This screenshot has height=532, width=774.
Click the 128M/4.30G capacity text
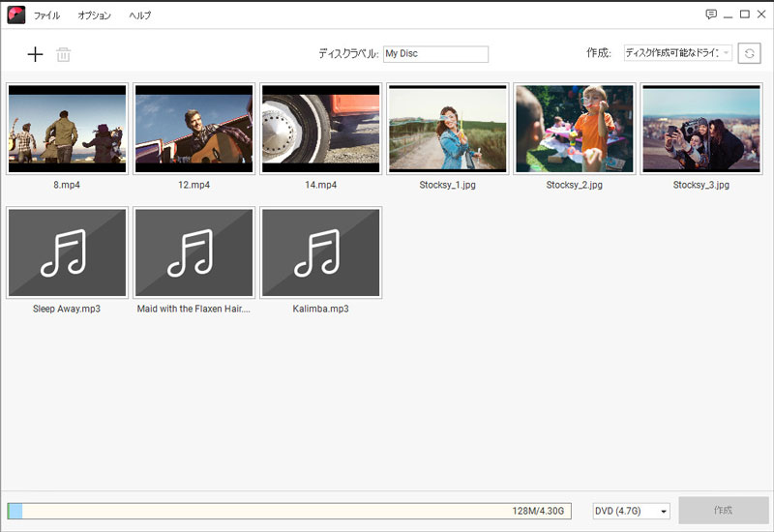click(538, 511)
